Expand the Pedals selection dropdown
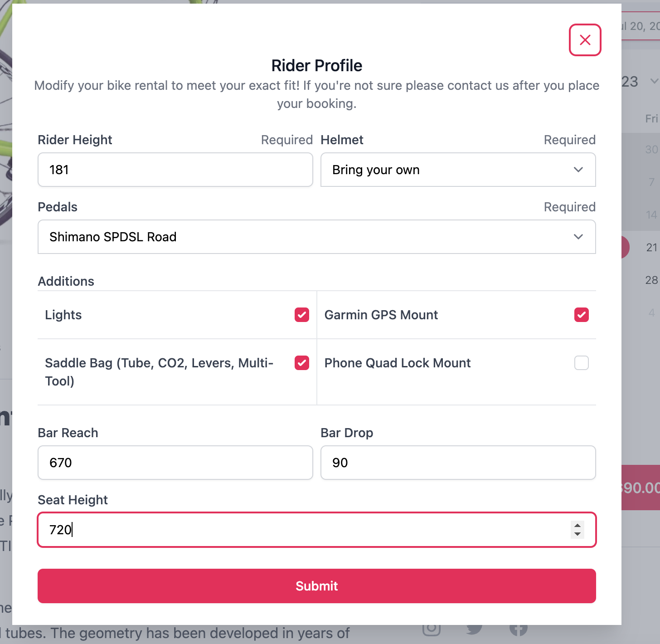 pyautogui.click(x=316, y=237)
